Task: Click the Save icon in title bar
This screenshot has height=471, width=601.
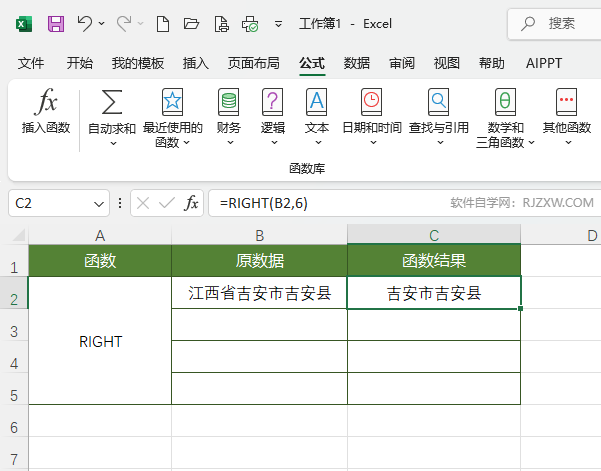Action: pyautogui.click(x=56, y=23)
